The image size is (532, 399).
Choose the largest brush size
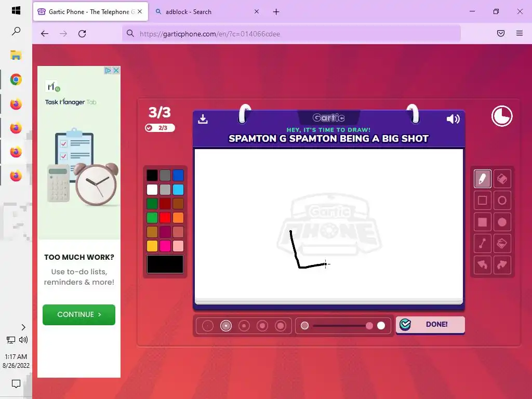(x=281, y=326)
